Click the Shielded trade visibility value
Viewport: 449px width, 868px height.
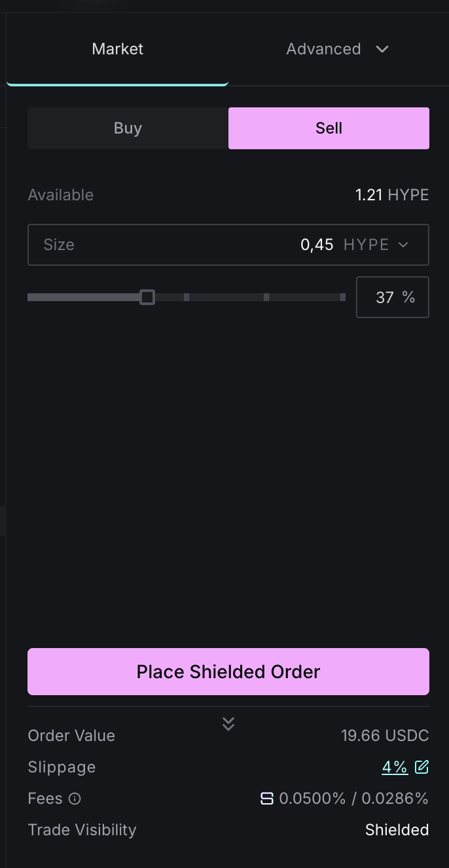coord(397,830)
